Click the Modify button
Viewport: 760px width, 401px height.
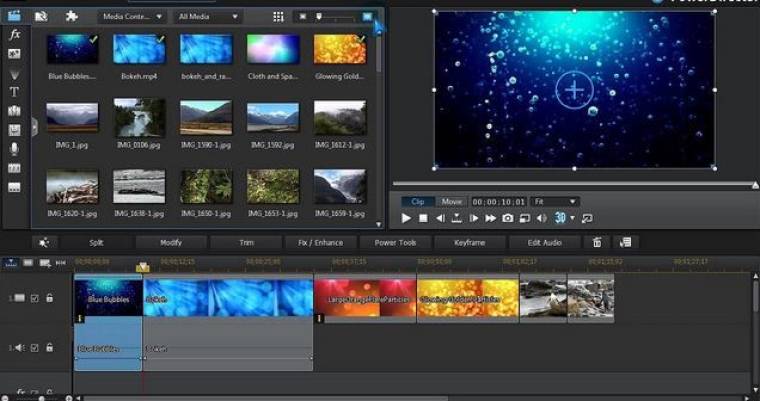[171, 242]
